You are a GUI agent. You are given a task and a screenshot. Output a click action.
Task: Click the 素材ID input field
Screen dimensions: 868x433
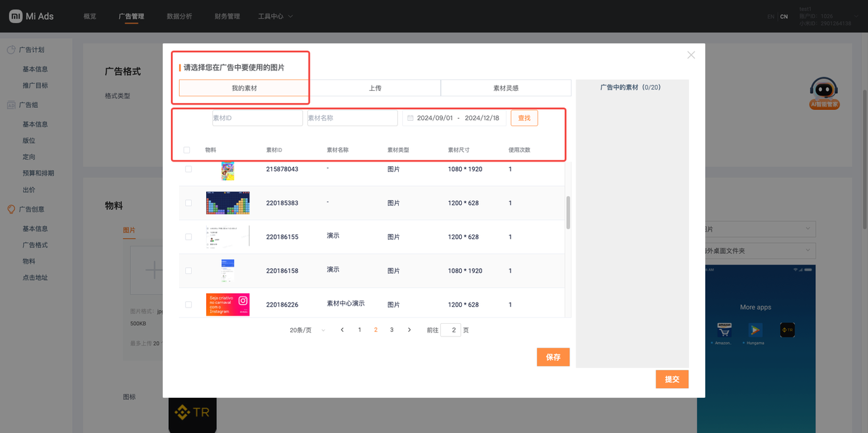click(x=257, y=118)
